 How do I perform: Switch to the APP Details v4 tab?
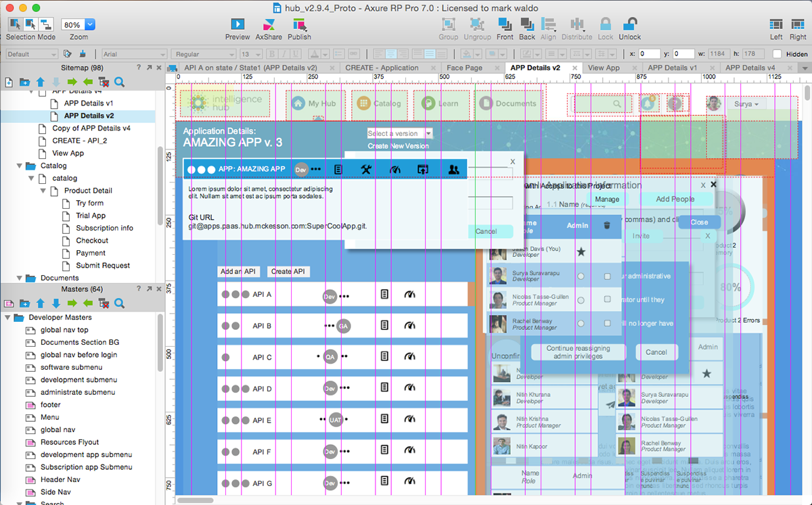(x=750, y=68)
